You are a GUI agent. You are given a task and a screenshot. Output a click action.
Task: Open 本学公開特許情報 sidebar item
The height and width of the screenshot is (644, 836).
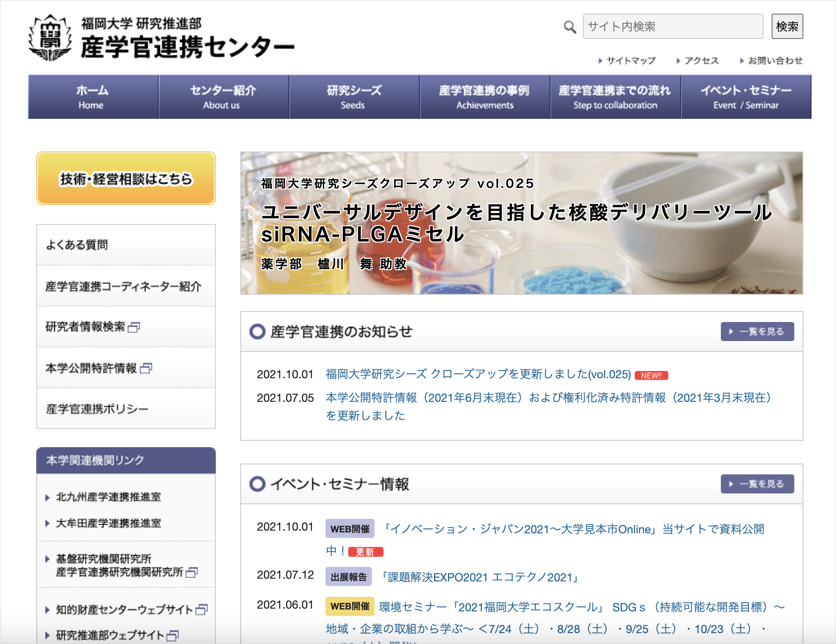tap(126, 368)
